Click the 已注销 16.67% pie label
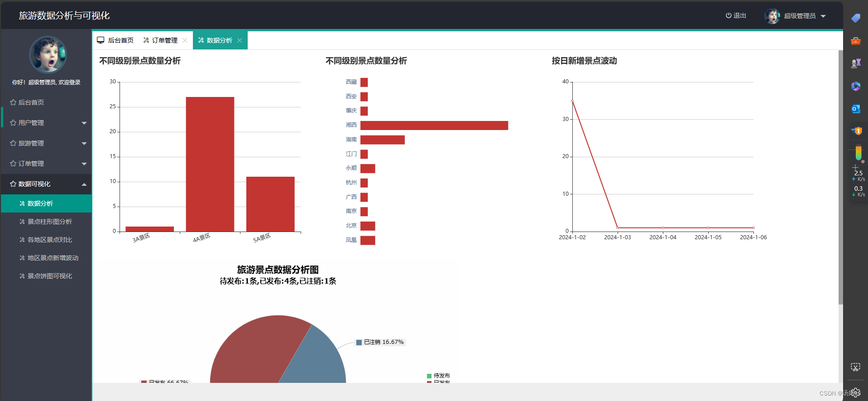 [x=380, y=342]
